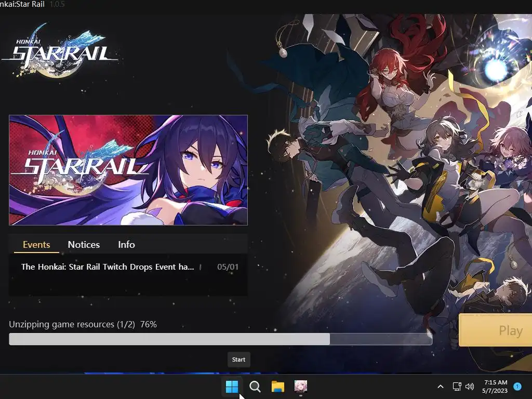Switch to the Events tab
This screenshot has height=399, width=532.
pos(36,245)
